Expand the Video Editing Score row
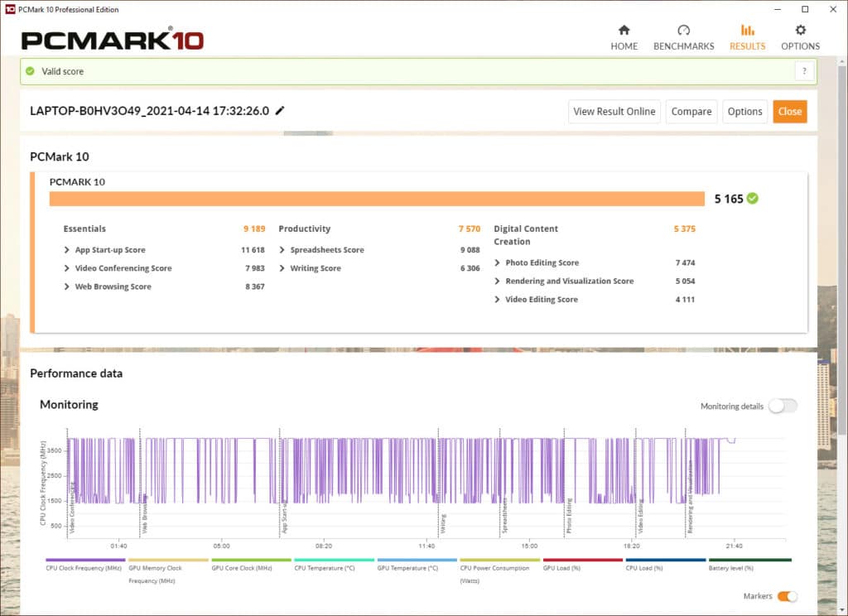This screenshot has width=848, height=616. click(497, 300)
